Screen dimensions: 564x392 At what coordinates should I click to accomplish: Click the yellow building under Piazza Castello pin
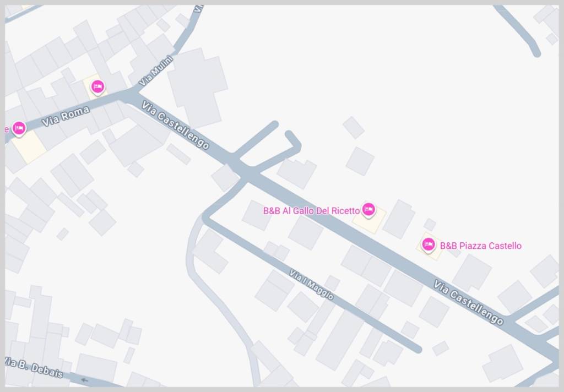point(429,247)
